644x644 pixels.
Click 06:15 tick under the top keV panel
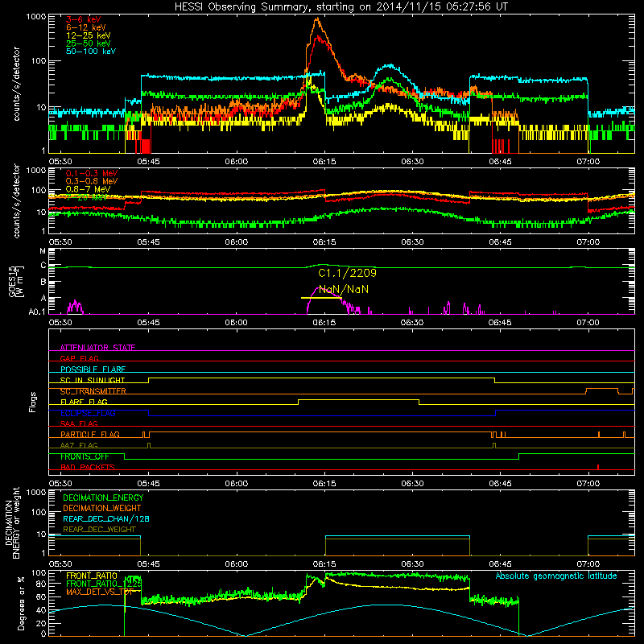[x=324, y=162]
